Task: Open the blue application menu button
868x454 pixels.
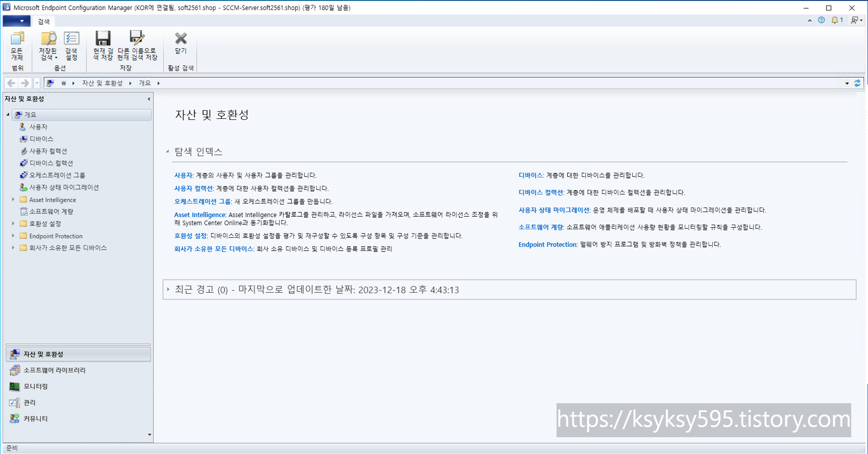Action: click(16, 21)
